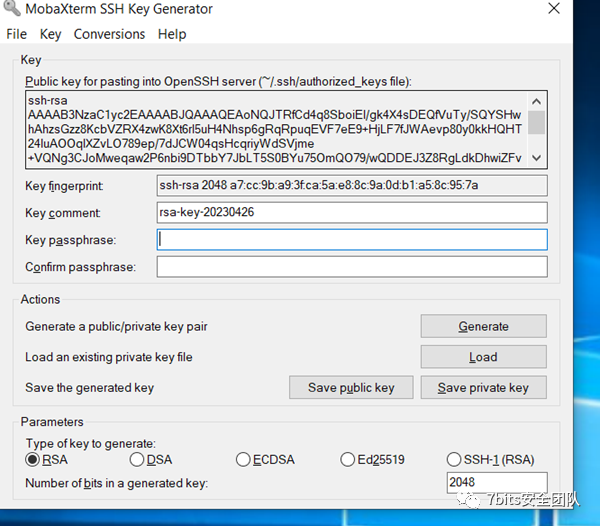Focus the Key passphrase field

352,240
